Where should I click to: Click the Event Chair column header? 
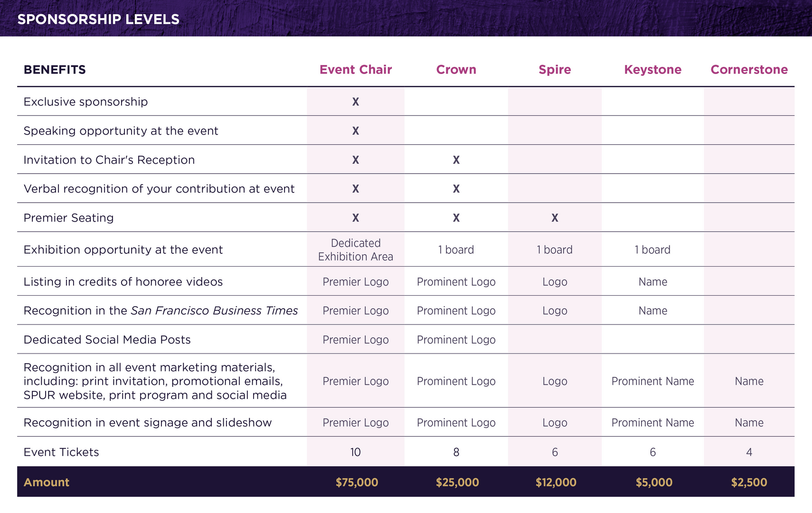[356, 70]
